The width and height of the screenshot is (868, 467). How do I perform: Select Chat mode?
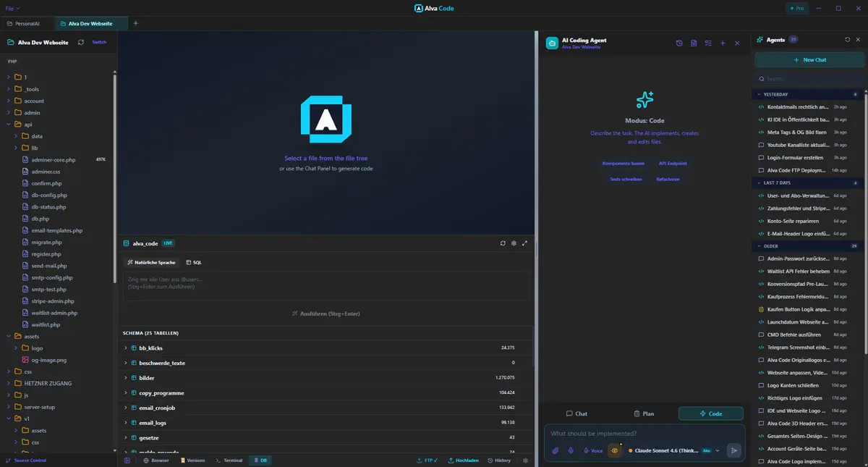(x=576, y=413)
